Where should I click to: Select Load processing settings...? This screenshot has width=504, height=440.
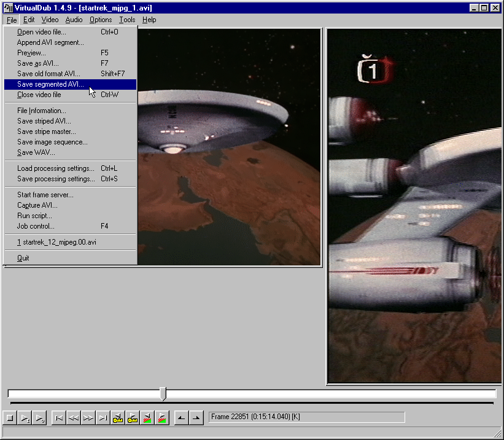click(x=71, y=168)
